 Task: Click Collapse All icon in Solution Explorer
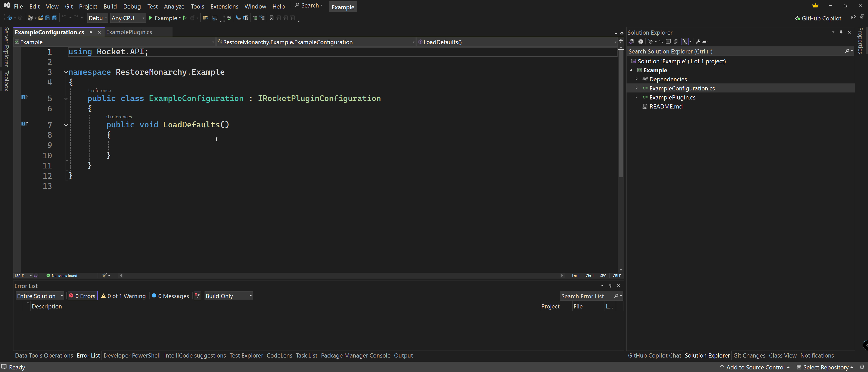pos(668,41)
